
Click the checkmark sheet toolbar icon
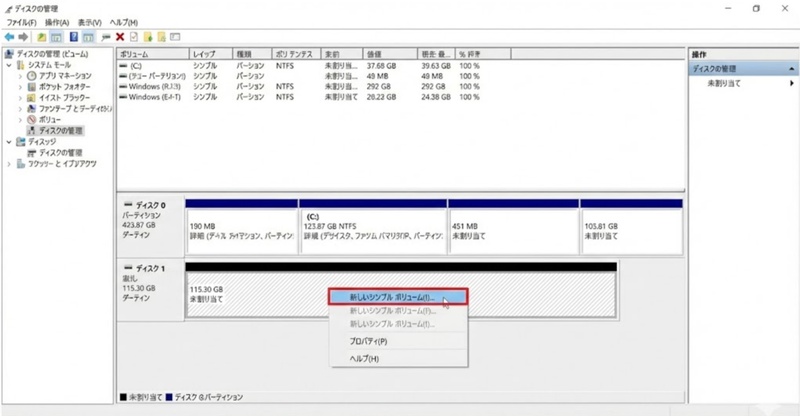pos(134,36)
